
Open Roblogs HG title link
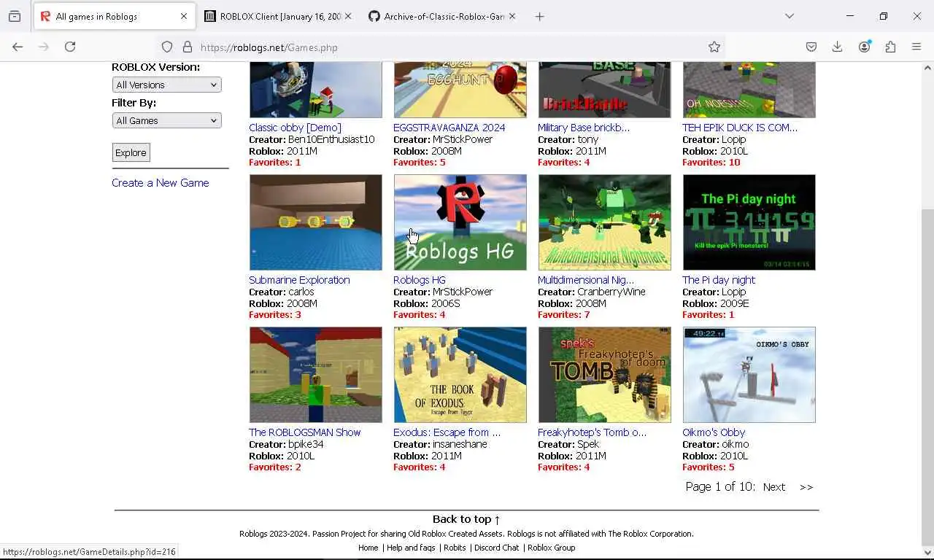[420, 280]
